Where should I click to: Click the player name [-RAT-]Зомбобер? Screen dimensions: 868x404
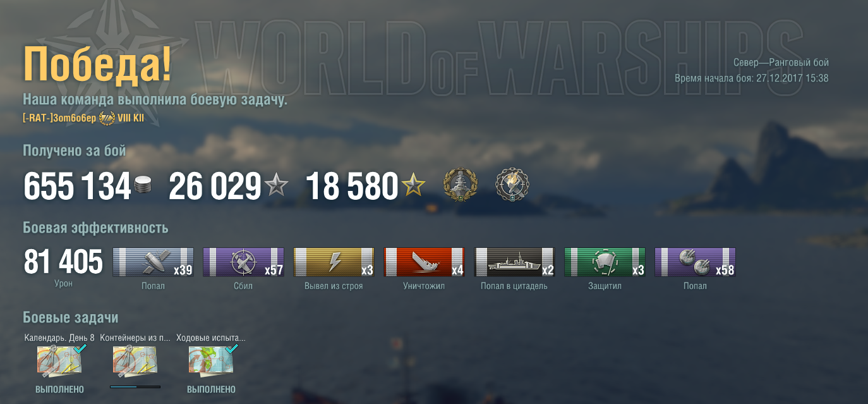59,118
